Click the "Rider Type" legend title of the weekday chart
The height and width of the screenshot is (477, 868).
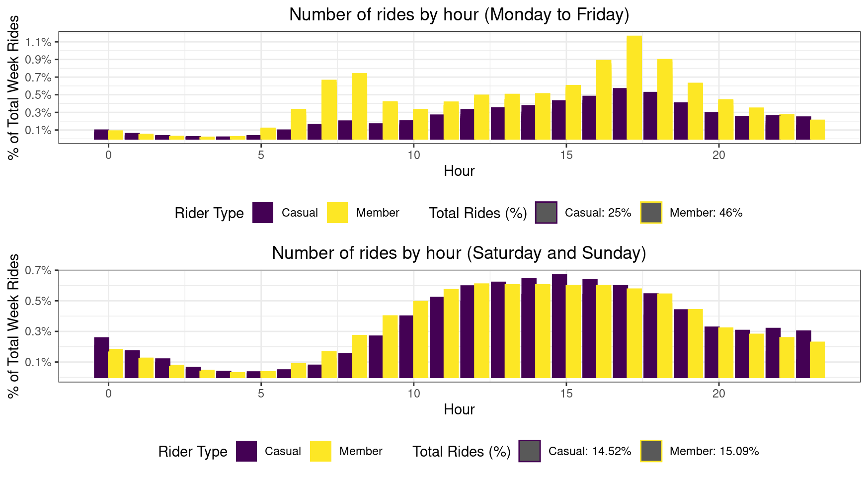point(209,213)
